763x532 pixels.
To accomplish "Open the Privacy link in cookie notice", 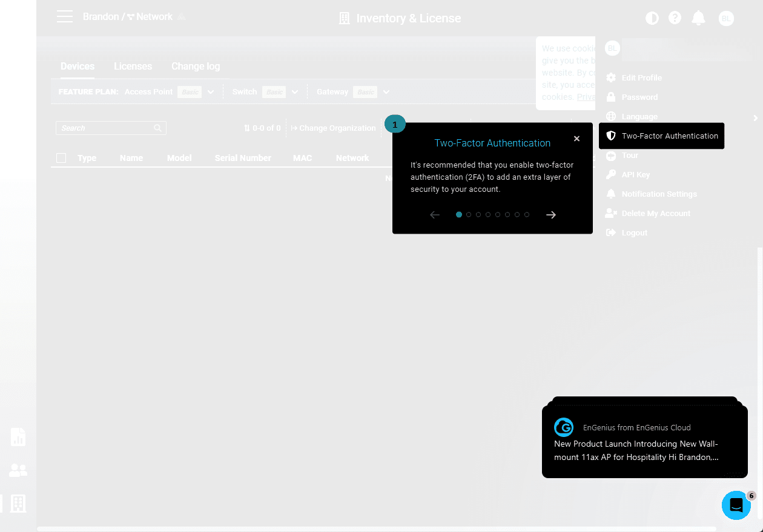I will pyautogui.click(x=586, y=97).
